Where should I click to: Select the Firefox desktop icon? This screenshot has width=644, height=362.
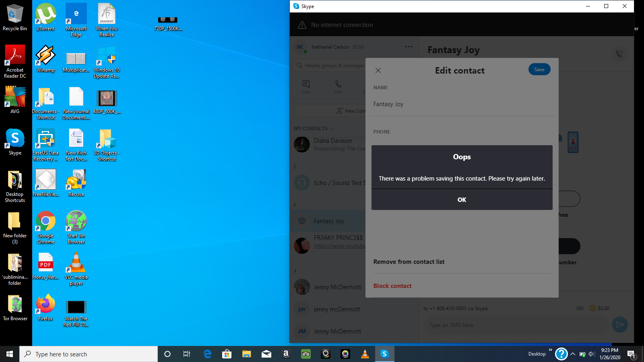coord(45,307)
